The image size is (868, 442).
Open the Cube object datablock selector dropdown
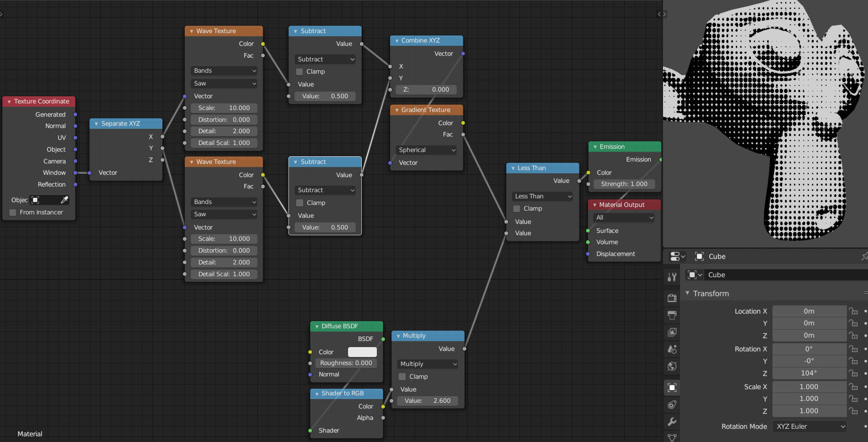(x=695, y=275)
